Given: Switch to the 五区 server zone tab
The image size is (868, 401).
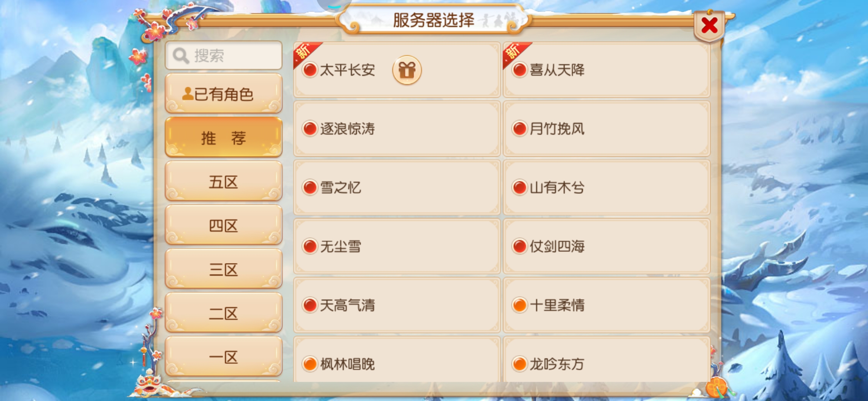Looking at the screenshot, I should tap(224, 182).
